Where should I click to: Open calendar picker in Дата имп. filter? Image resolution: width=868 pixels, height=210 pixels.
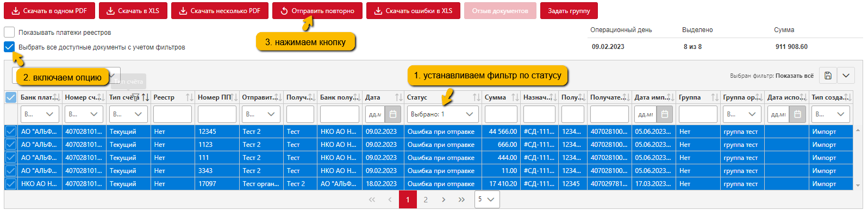tap(664, 114)
